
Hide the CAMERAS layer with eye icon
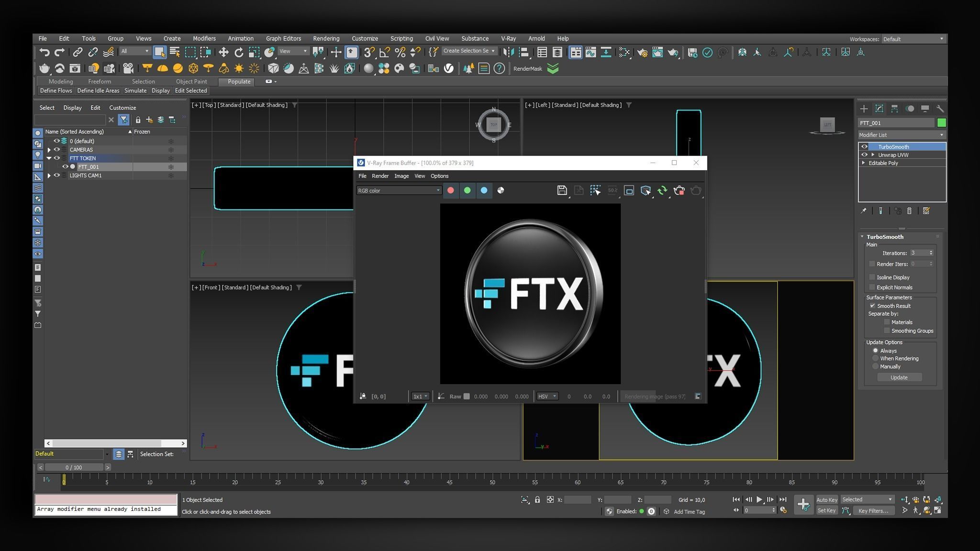tap(56, 150)
